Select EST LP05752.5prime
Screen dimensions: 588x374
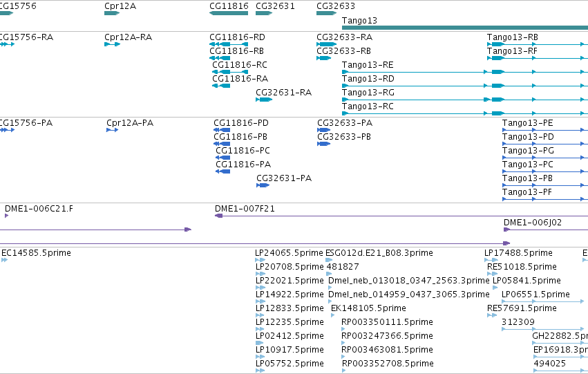tap(290, 364)
